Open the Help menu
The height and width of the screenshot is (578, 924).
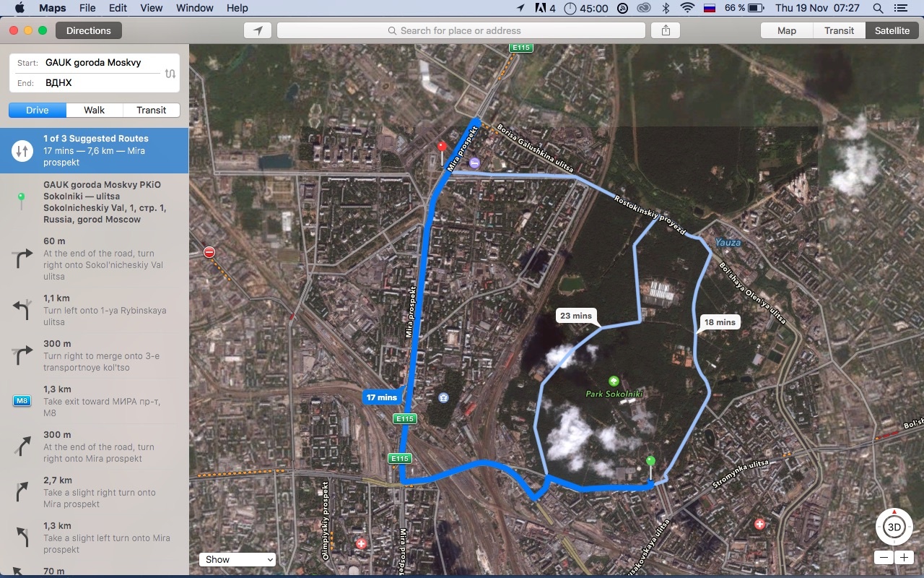[x=237, y=8]
